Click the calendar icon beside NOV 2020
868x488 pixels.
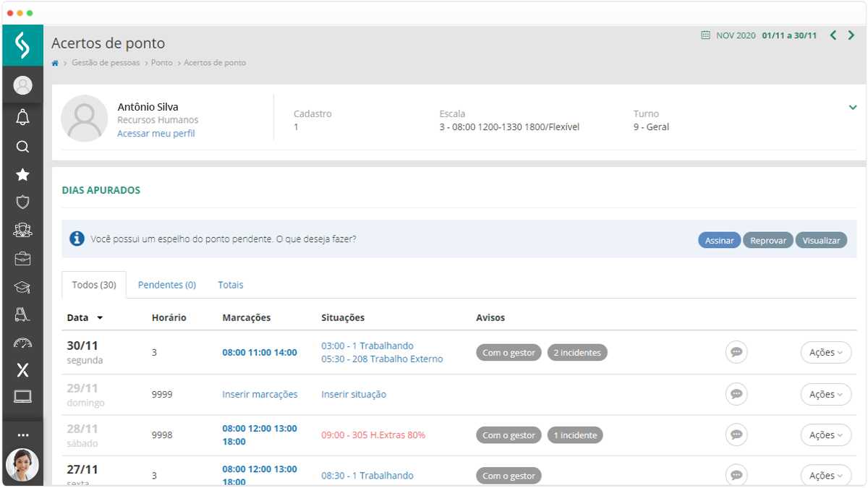click(x=705, y=35)
